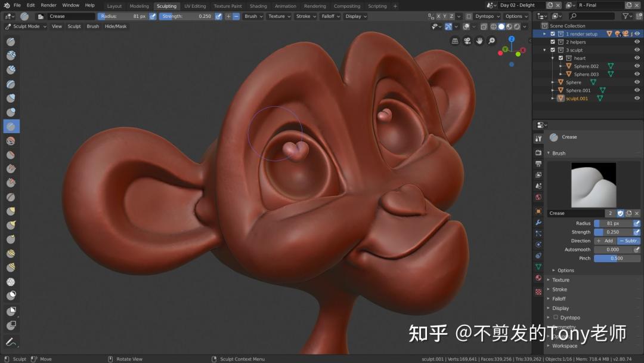The image size is (644, 363).
Task: Toggle perspective/orthographic grid icon
Action: pyautogui.click(x=454, y=41)
